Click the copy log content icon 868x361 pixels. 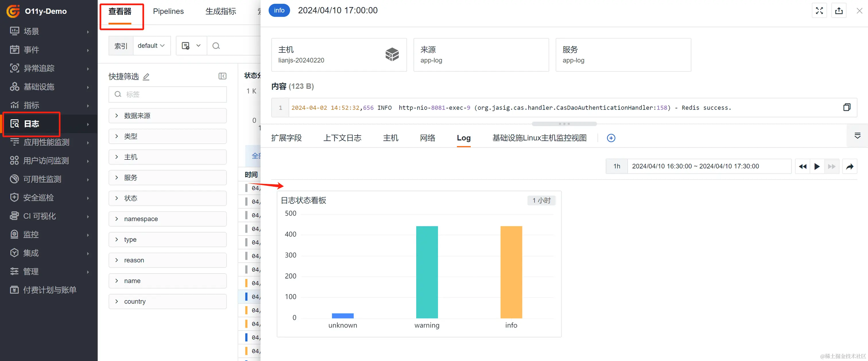[x=846, y=107]
